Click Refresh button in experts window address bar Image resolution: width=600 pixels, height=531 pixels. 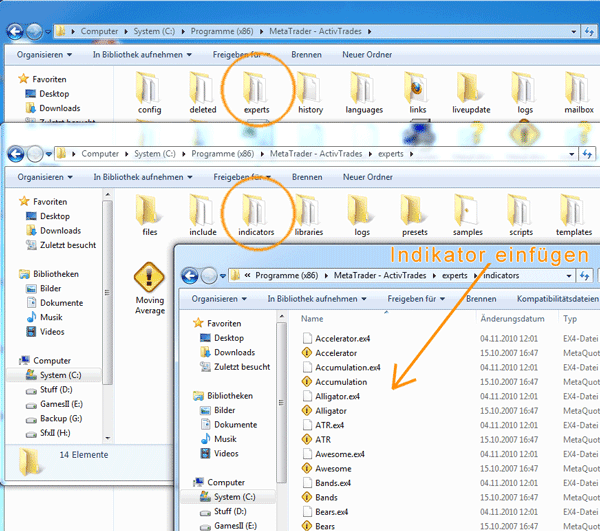tap(587, 154)
